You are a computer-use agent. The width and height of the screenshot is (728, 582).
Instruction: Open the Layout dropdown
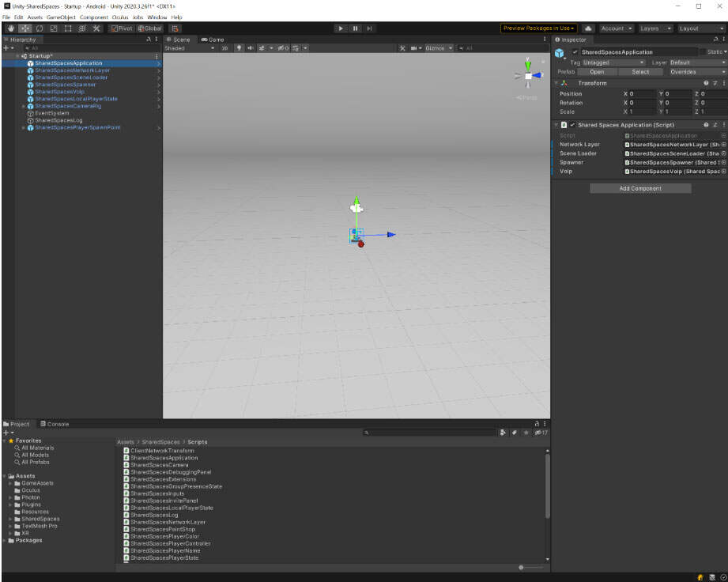[701, 28]
